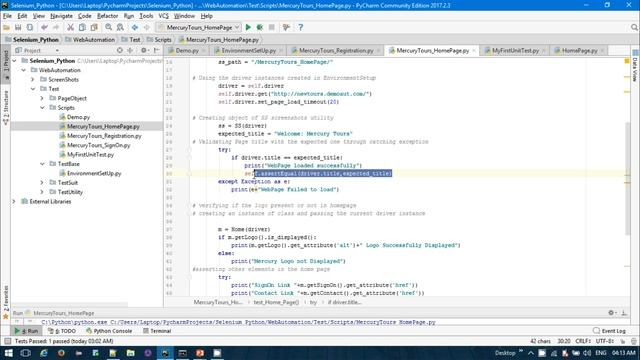The image size is (640, 360).
Task: Click the Replace toolbar icon
Action: tap(120, 27)
